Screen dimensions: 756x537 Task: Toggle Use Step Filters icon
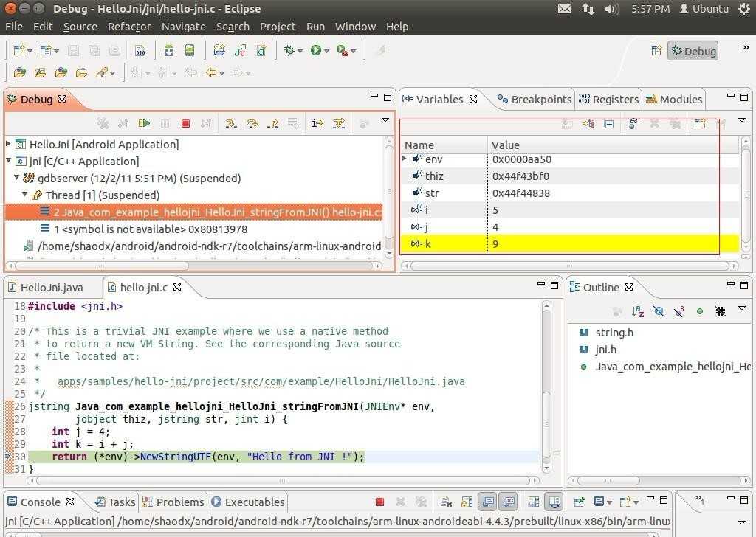coord(338,123)
